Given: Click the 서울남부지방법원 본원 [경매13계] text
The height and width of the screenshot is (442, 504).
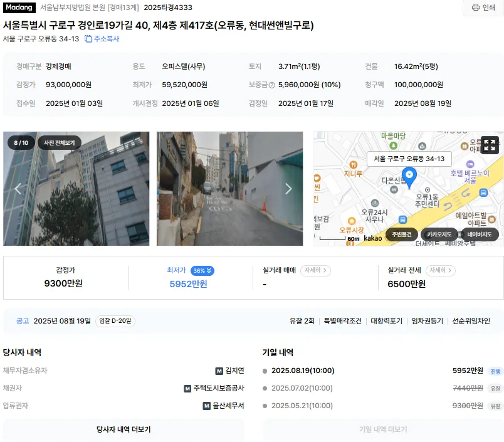Looking at the screenshot, I should pyautogui.click(x=90, y=8).
